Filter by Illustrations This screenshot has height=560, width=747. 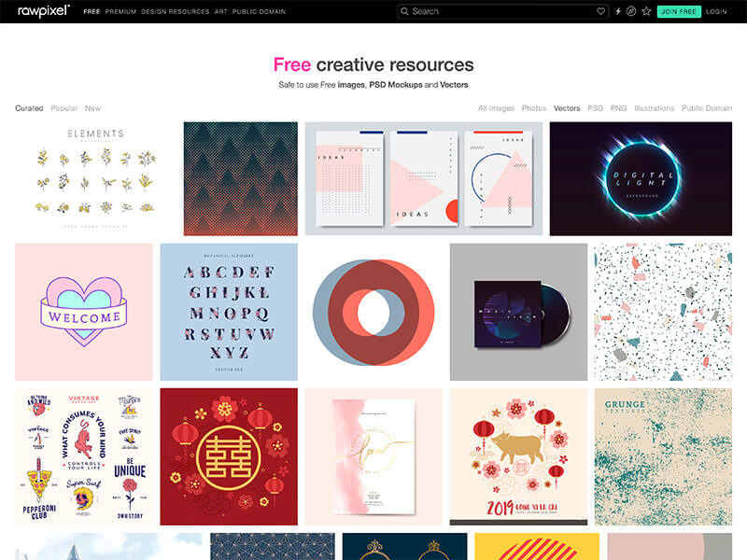pyautogui.click(x=655, y=108)
